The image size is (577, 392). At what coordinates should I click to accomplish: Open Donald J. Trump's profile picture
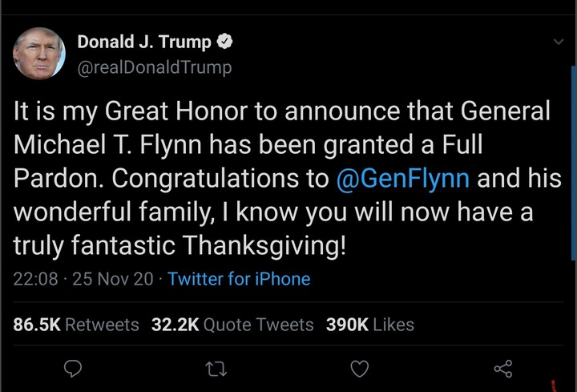38,53
